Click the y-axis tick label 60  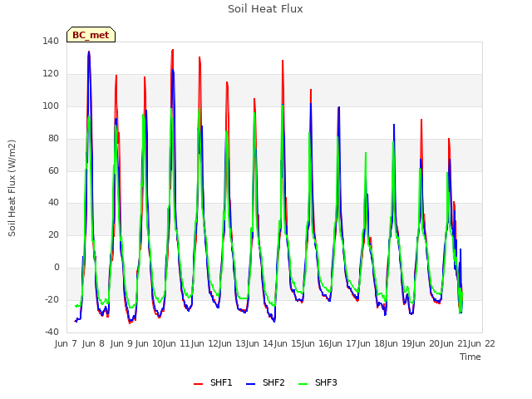[53, 170]
